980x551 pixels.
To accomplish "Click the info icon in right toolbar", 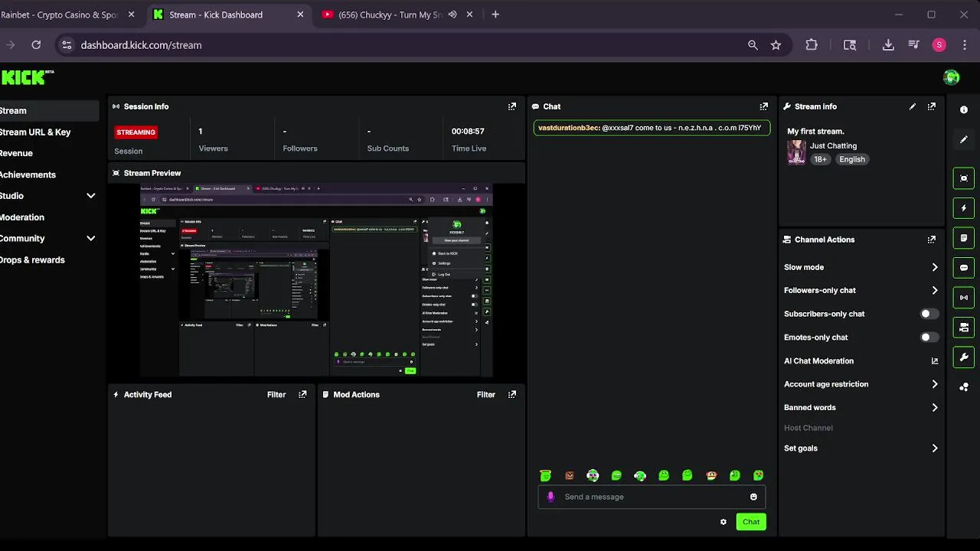I will [x=964, y=110].
